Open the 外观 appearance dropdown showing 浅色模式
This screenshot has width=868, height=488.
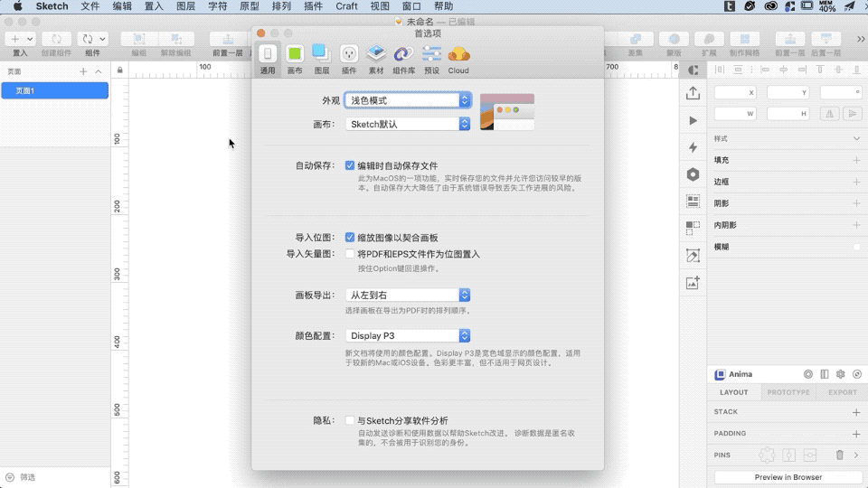click(x=408, y=100)
